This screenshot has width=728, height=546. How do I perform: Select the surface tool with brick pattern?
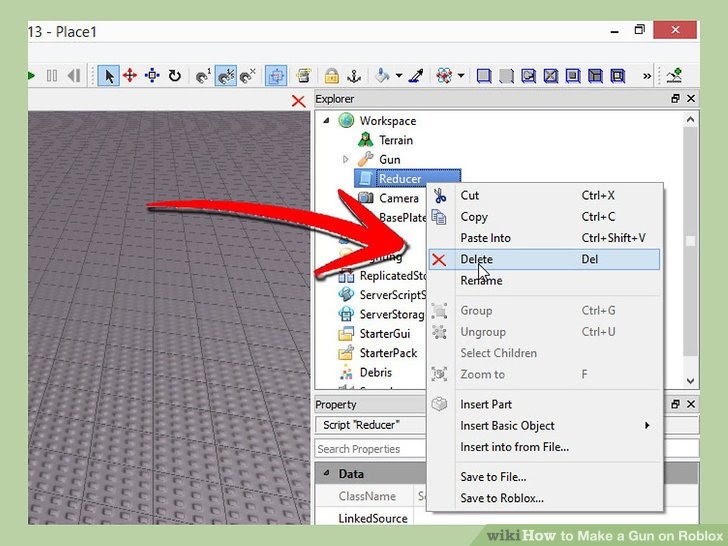pyautogui.click(x=595, y=76)
